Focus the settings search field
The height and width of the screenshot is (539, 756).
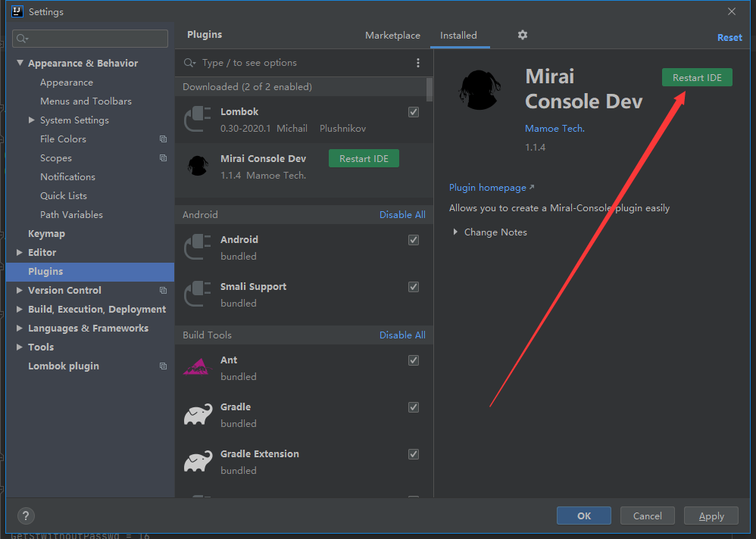point(90,39)
